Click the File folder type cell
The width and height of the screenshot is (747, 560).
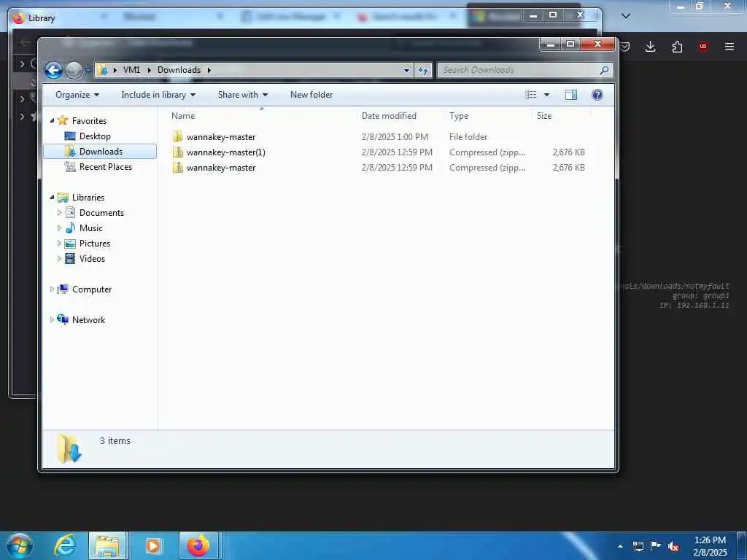click(468, 136)
